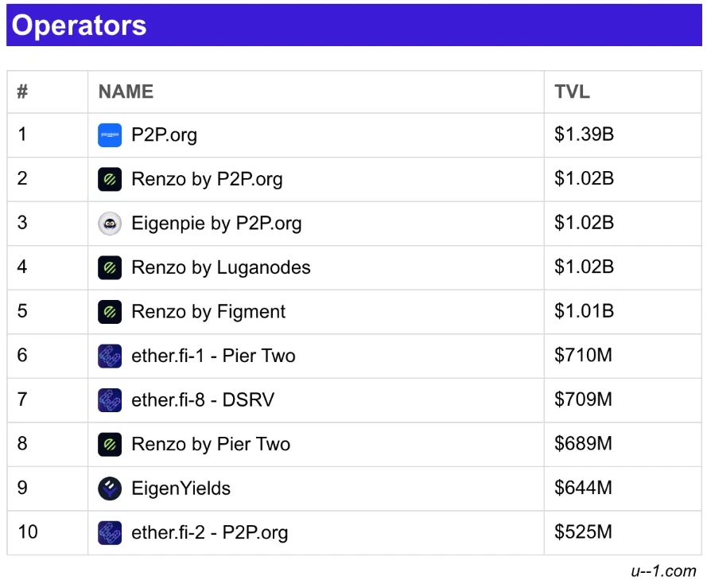Click the EigenYields logo icon

[110, 489]
